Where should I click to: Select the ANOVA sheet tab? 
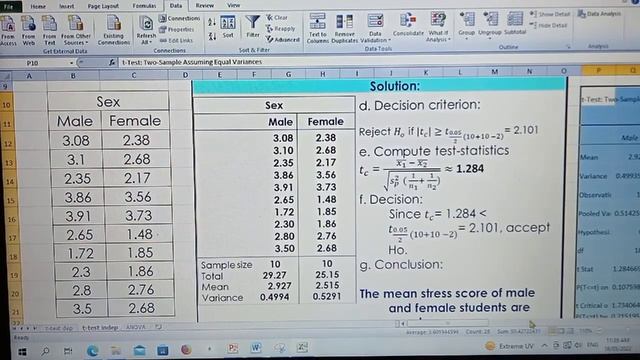pos(136,327)
